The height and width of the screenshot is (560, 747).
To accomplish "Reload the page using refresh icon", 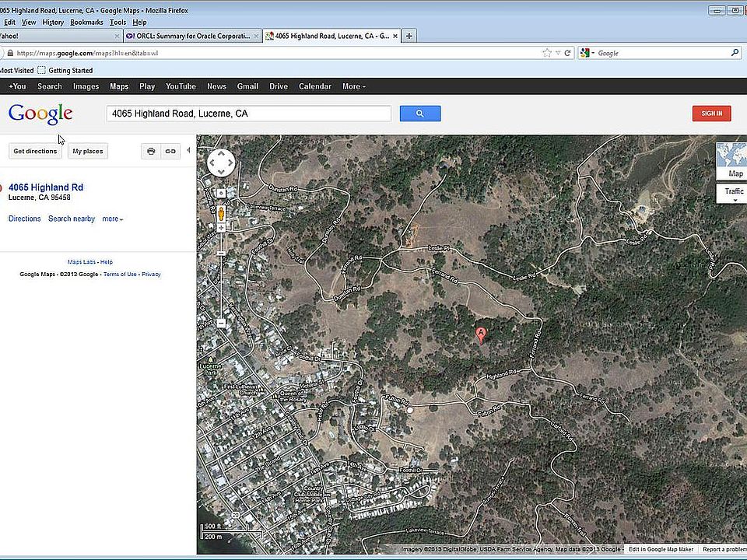I will click(567, 53).
